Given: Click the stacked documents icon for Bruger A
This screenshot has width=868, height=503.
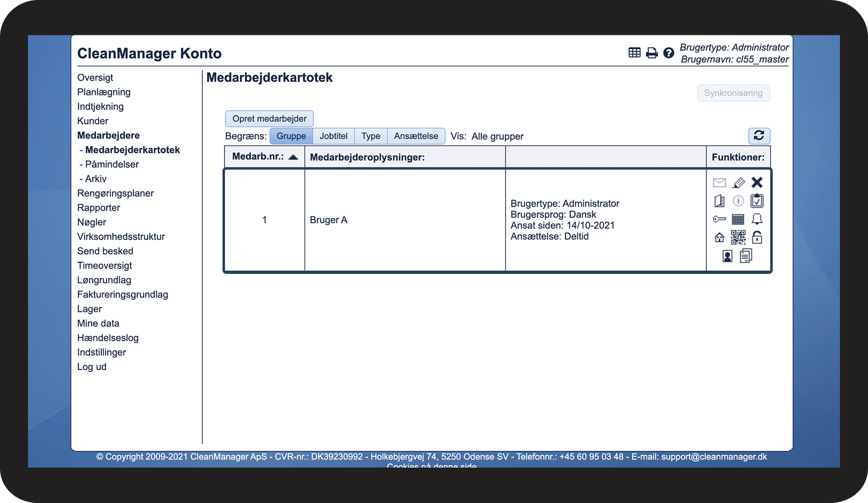Looking at the screenshot, I should [x=746, y=256].
